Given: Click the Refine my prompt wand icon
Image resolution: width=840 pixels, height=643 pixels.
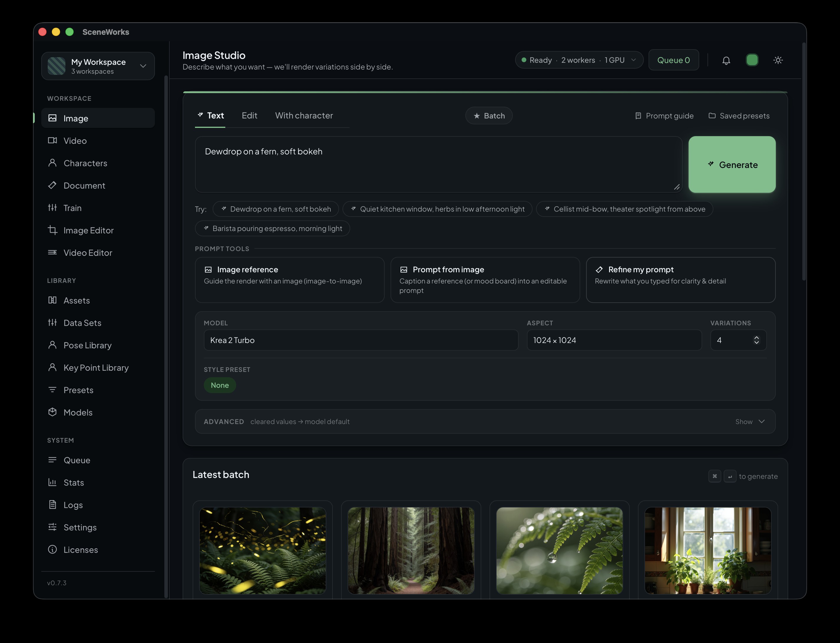Looking at the screenshot, I should (x=599, y=270).
